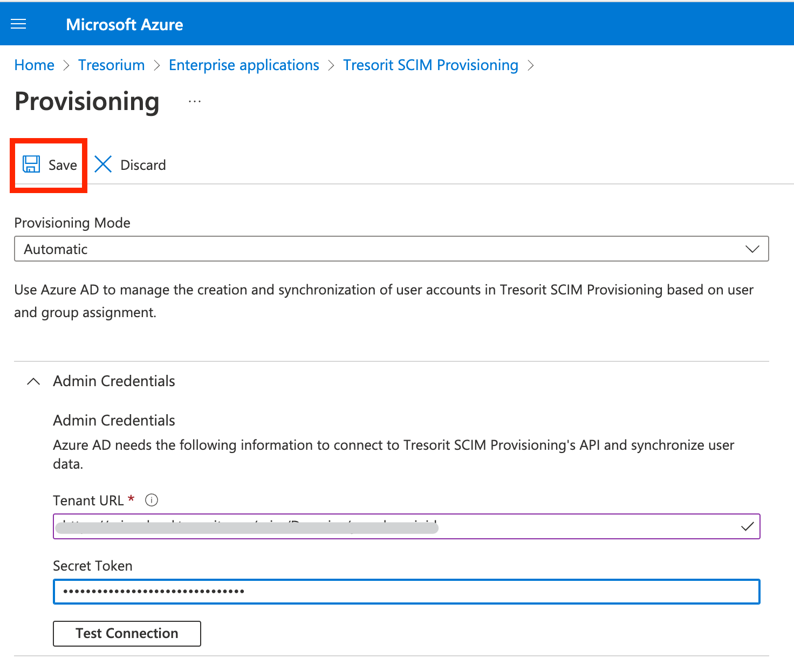
Task: Go to the Home breadcrumb
Action: [x=35, y=65]
